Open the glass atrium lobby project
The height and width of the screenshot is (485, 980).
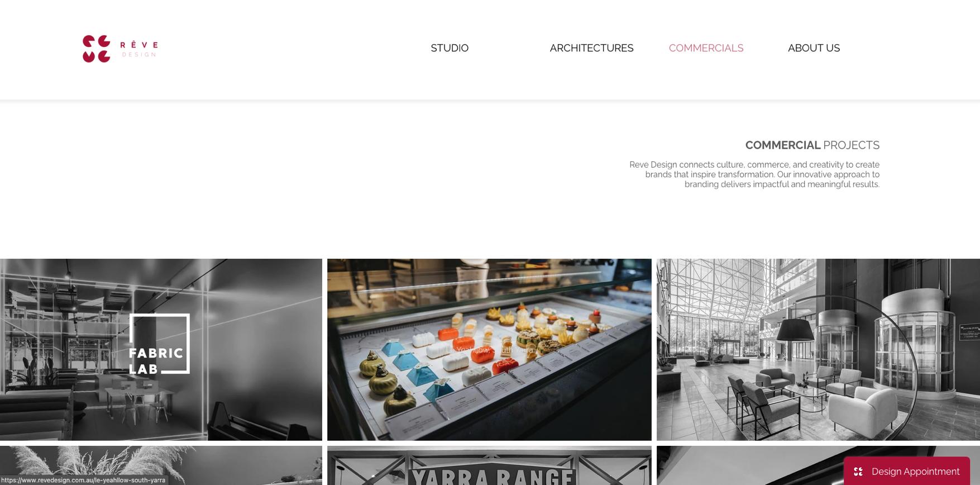[818, 349]
